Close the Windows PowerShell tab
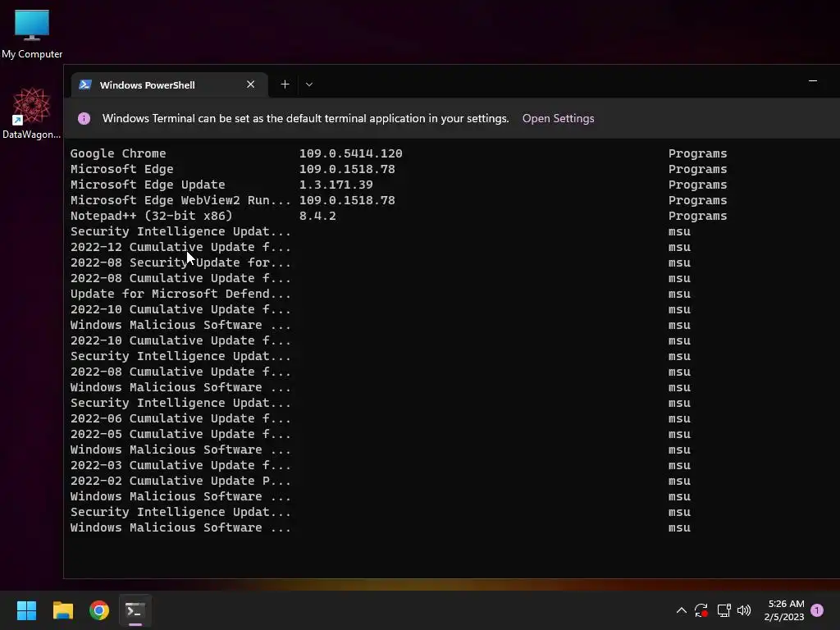The width and height of the screenshot is (840, 630). point(251,84)
